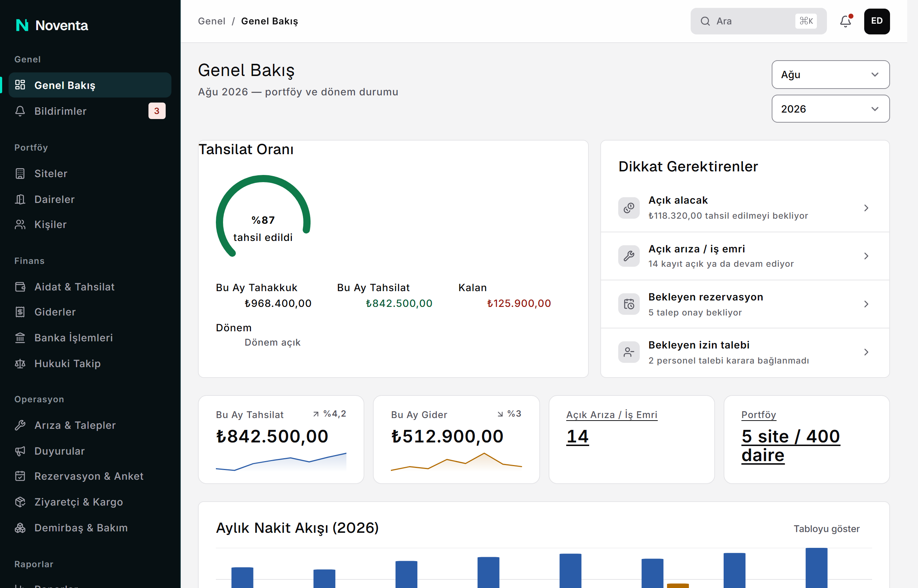The height and width of the screenshot is (588, 918).
Task: Click the Açık alacak attention item
Action: (x=745, y=208)
